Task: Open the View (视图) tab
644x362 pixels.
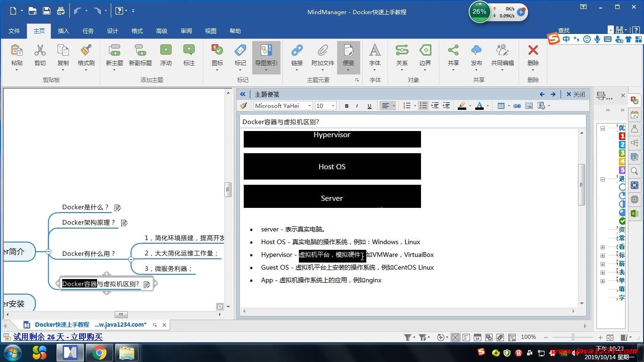Action: tap(211, 31)
